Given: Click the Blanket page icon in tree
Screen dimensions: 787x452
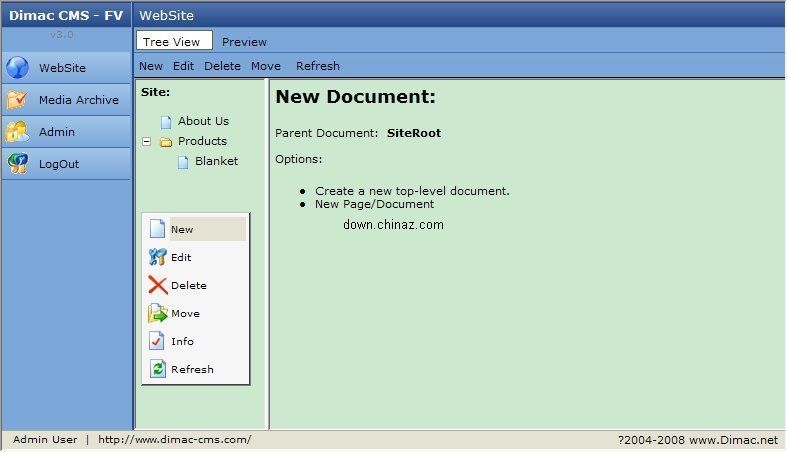Looking at the screenshot, I should point(183,162).
